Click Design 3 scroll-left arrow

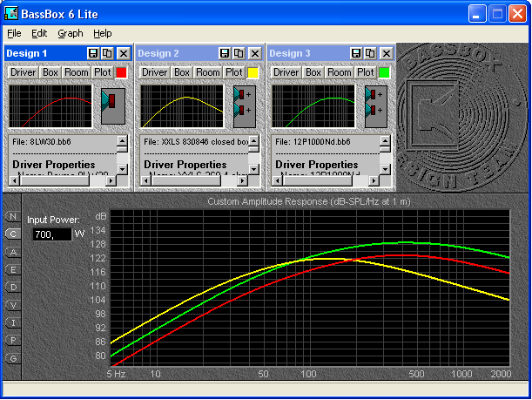click(277, 181)
